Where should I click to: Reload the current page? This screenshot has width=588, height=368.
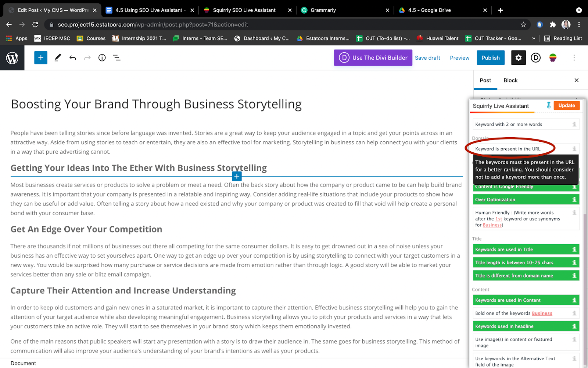(x=35, y=25)
